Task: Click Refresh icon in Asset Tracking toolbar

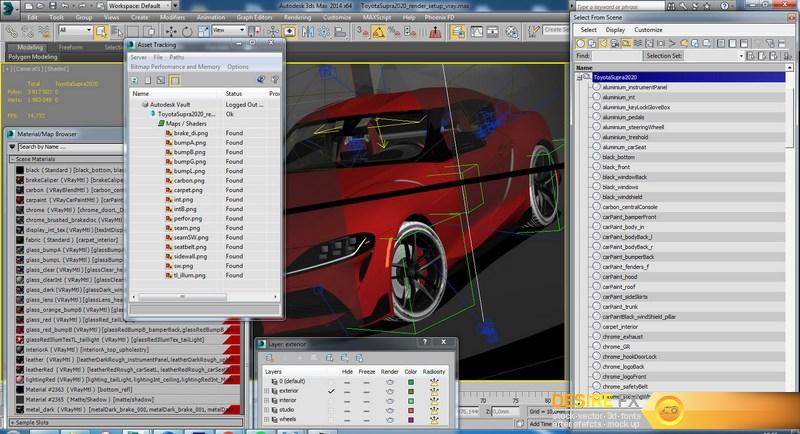Action: (134, 80)
